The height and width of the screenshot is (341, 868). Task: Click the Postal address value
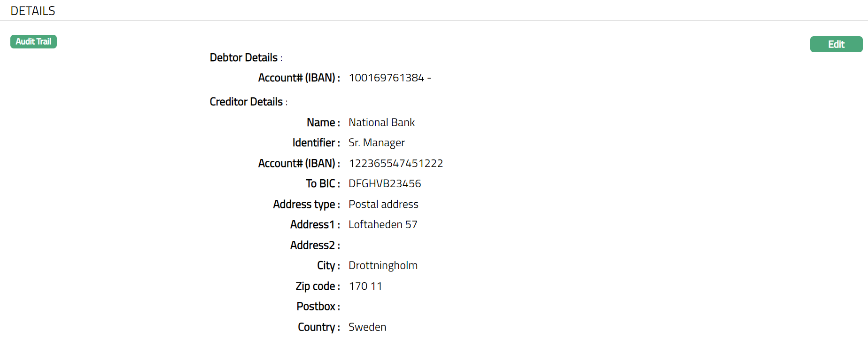(x=383, y=205)
